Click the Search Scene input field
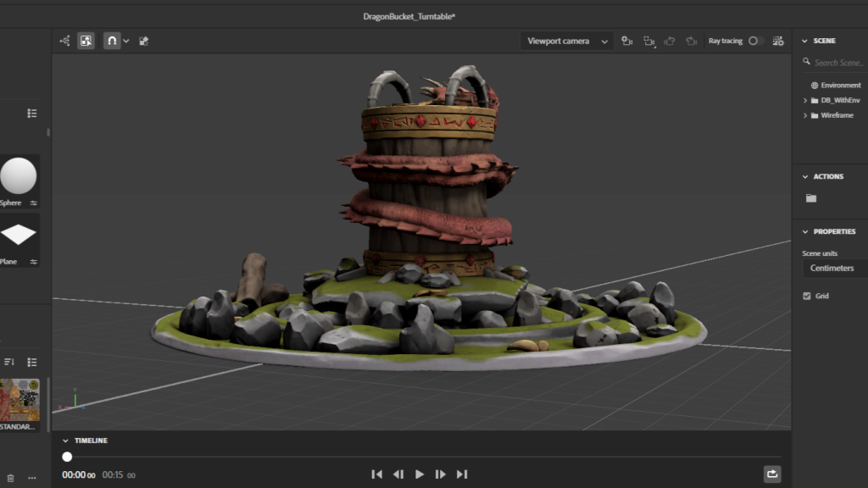The image size is (868, 488). click(x=839, y=63)
